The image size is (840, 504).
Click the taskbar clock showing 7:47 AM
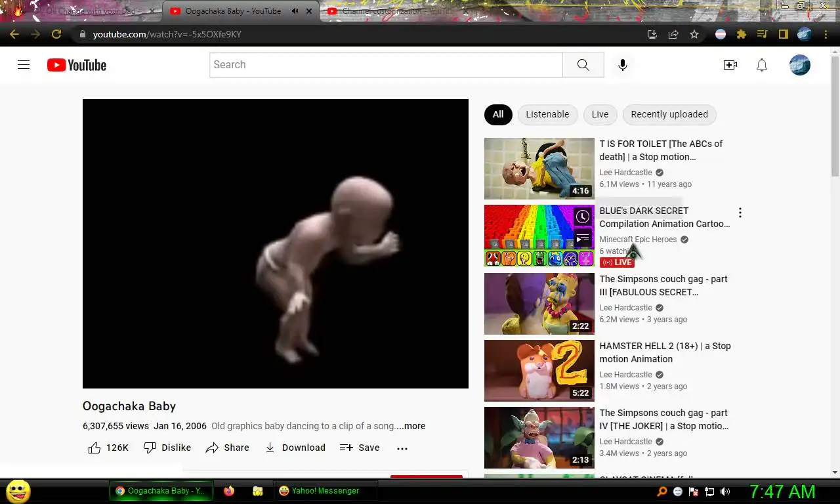782,492
